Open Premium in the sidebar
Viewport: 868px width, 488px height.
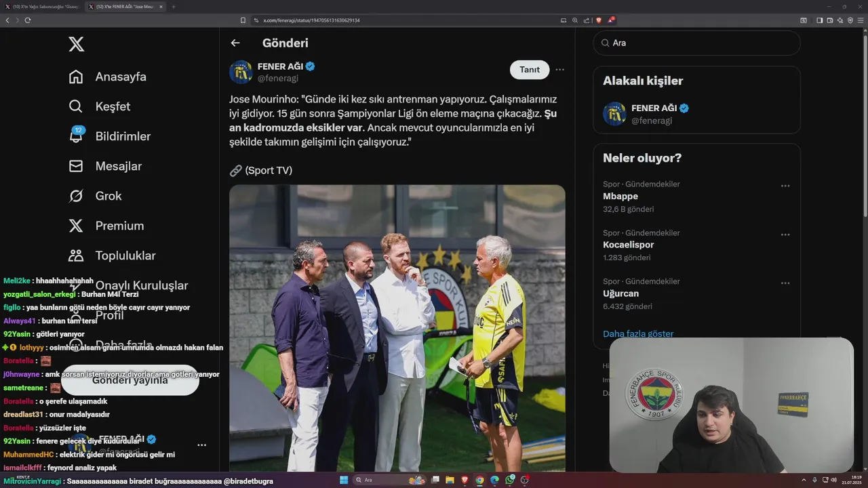coord(106,226)
